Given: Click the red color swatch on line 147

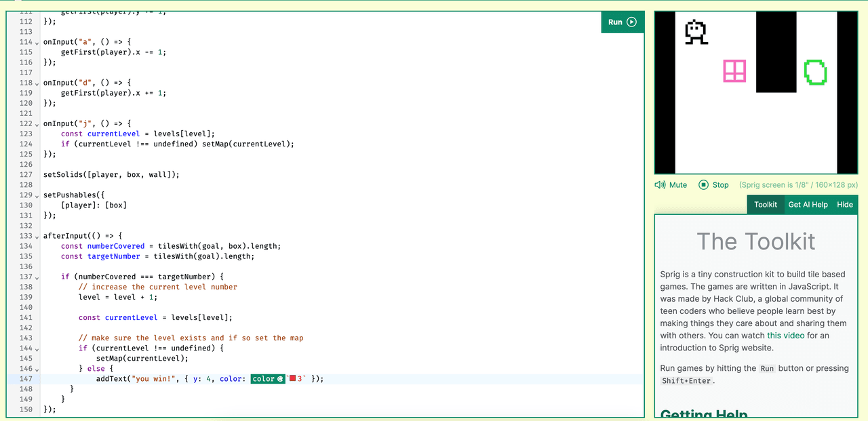Looking at the screenshot, I should point(293,379).
